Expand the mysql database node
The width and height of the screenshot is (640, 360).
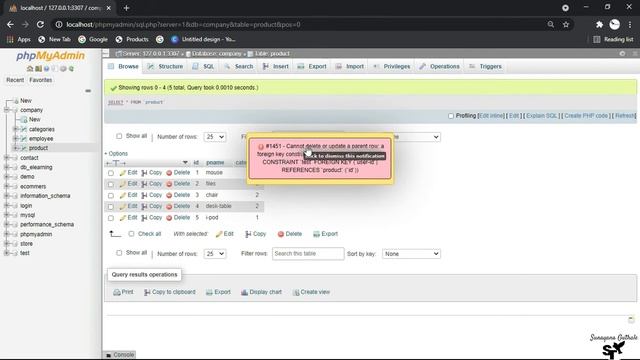pos(6,215)
